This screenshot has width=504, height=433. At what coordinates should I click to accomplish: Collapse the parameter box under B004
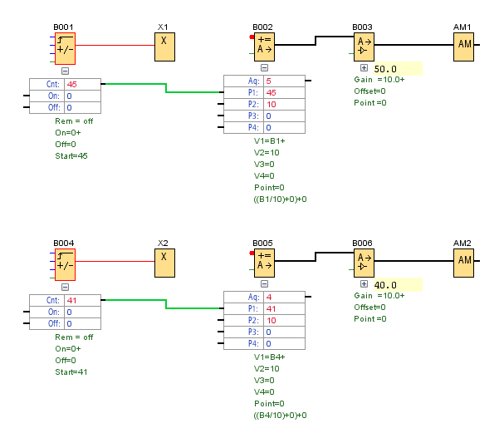click(x=65, y=287)
